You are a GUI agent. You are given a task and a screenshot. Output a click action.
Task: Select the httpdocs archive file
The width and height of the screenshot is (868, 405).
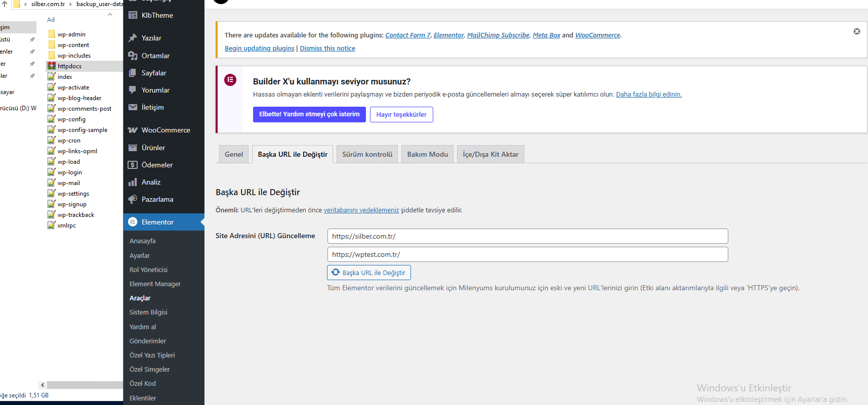tap(69, 66)
